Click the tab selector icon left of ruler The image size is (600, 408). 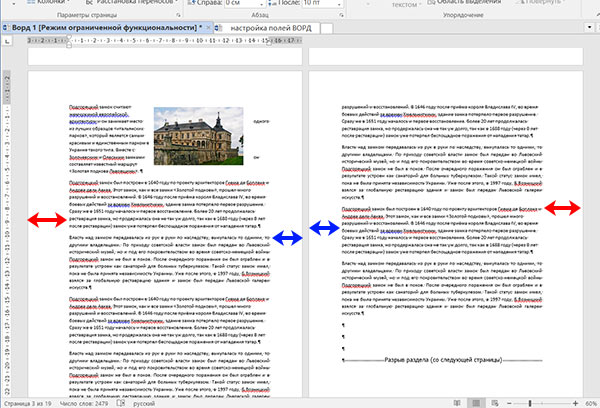tap(7, 41)
